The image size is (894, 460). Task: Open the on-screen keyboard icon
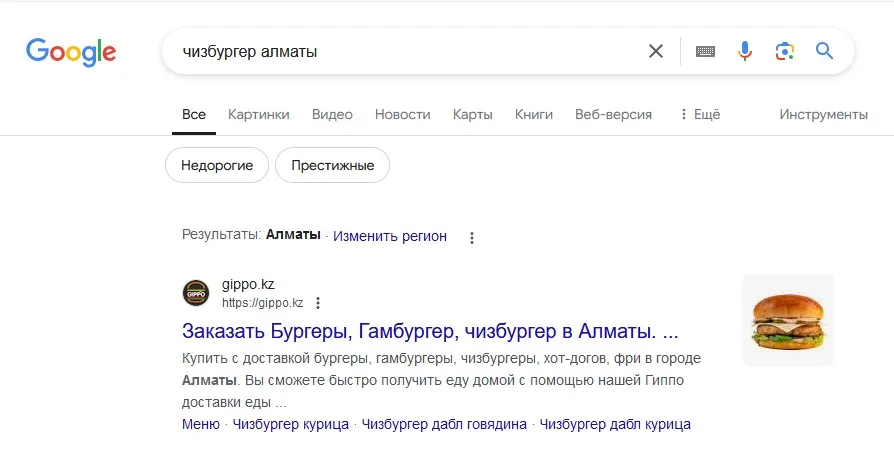coord(705,51)
